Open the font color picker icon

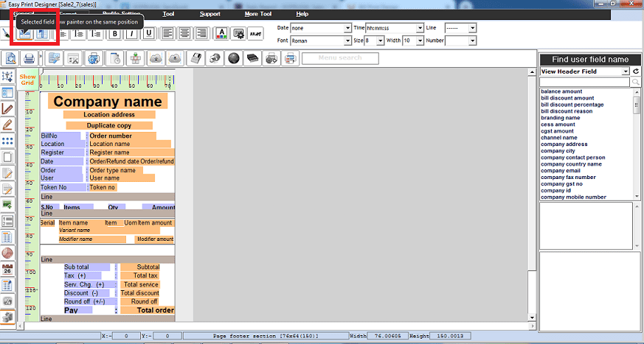click(221, 34)
